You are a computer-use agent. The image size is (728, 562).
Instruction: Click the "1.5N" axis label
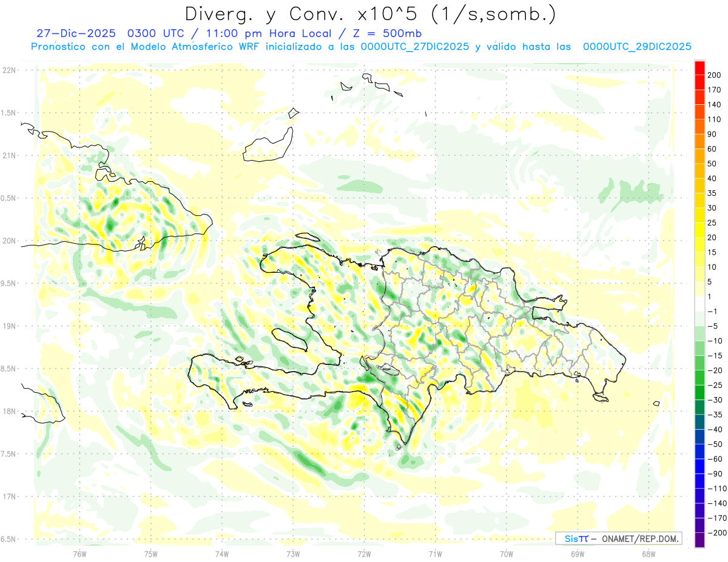coord(9,113)
